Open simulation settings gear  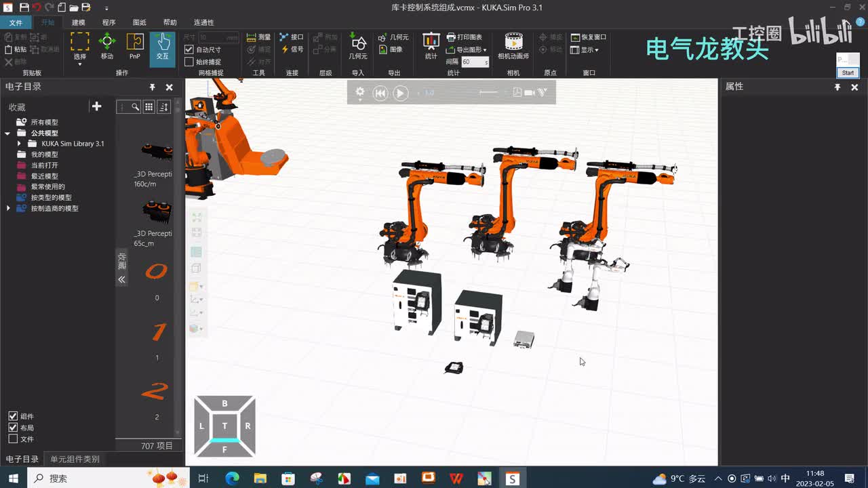click(x=360, y=92)
